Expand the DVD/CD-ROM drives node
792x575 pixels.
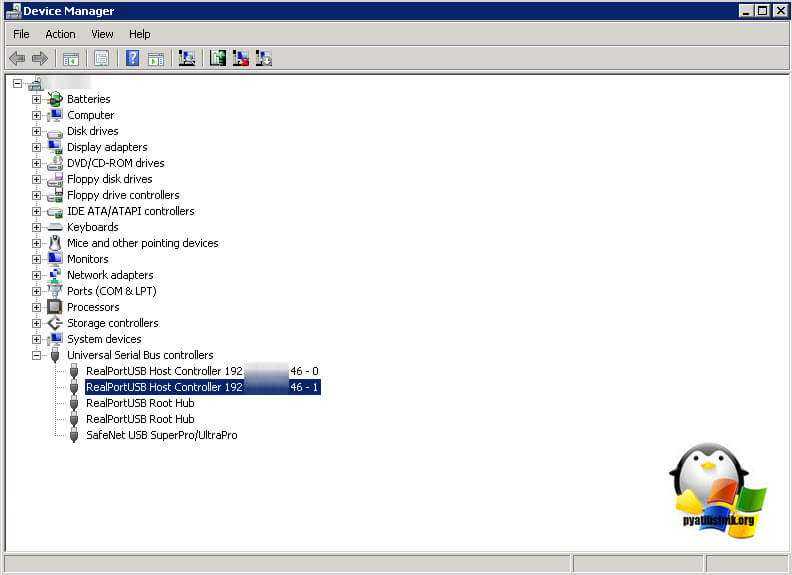[36, 163]
